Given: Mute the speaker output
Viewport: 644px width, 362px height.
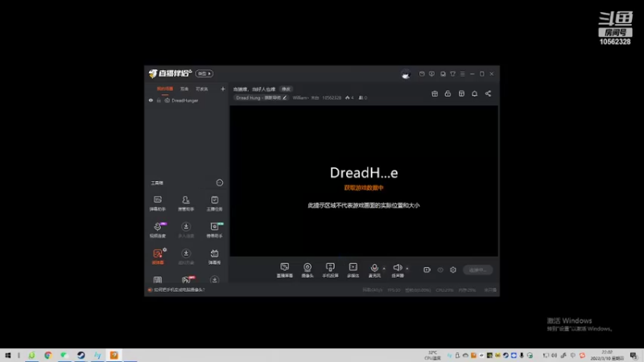Looking at the screenshot, I should click(x=397, y=270).
